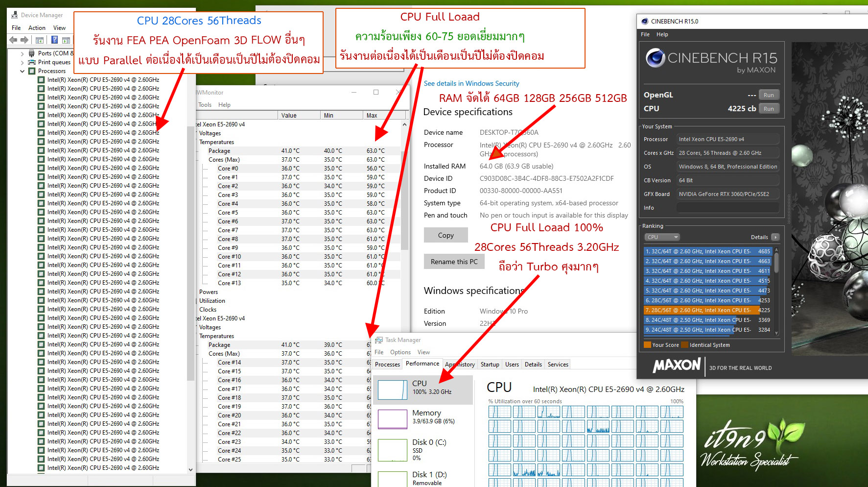This screenshot has height=487, width=868.
Task: Open the blue Help icon in Device Manager toolbar
Action: (x=54, y=40)
